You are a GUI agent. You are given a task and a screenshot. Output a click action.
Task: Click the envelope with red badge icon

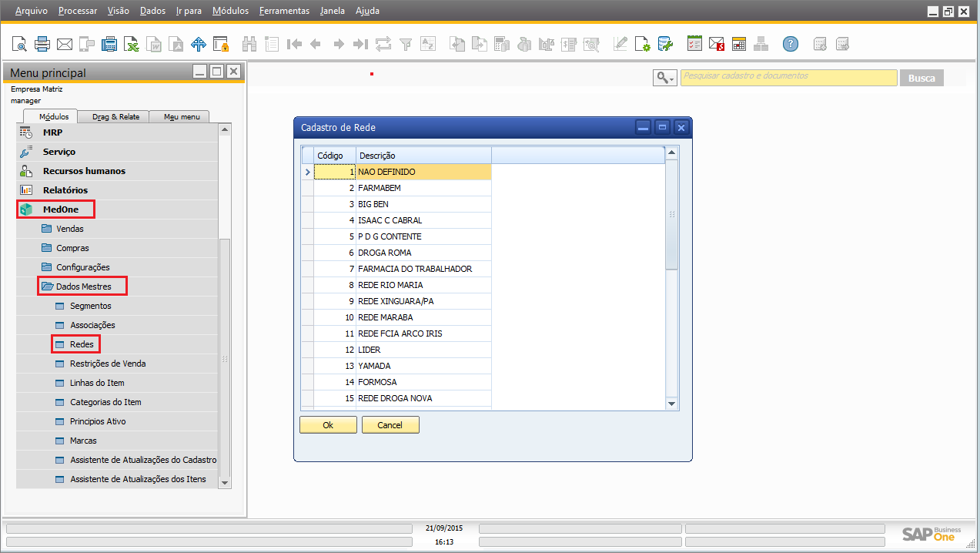coord(717,44)
